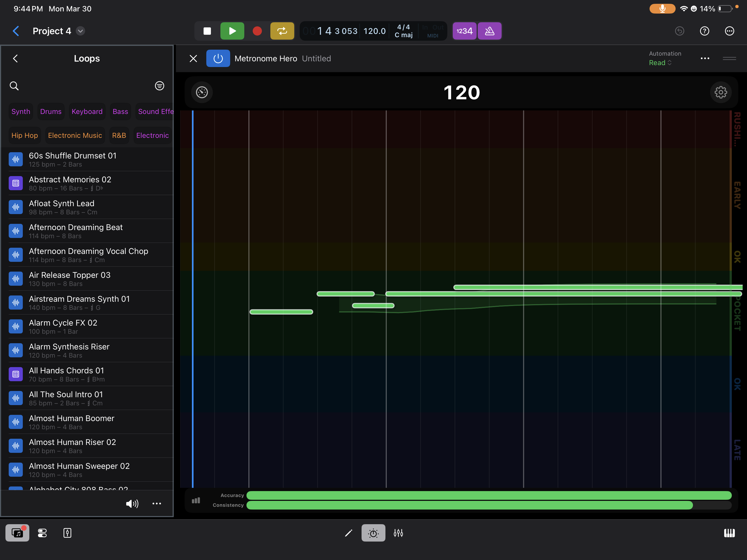Image resolution: width=747 pixels, height=560 pixels.
Task: Filter loops by Hip Hop genre
Action: [x=24, y=135]
